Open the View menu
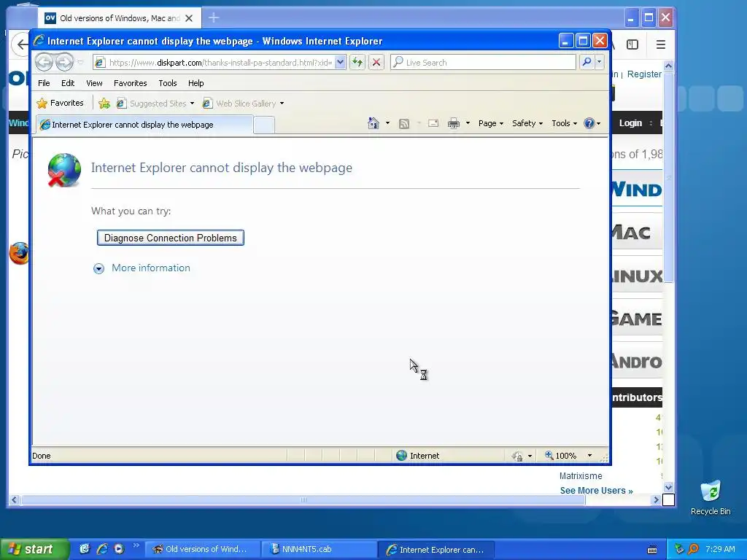747x560 pixels. click(x=94, y=83)
